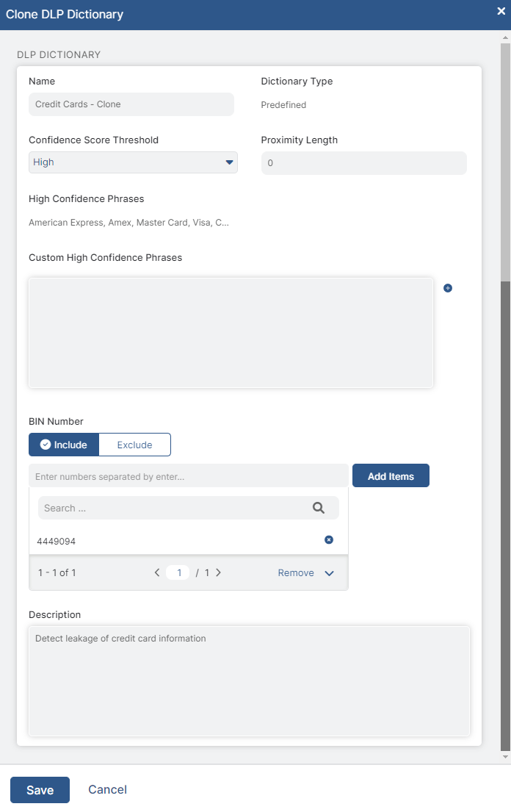Click the page number box in pagination
The height and width of the screenshot is (812, 511).
(x=178, y=572)
